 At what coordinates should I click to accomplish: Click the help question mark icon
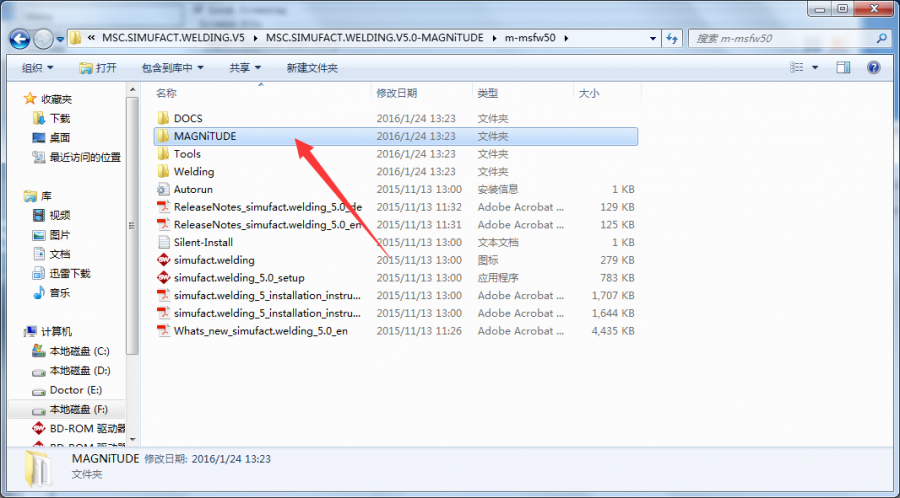click(x=873, y=68)
